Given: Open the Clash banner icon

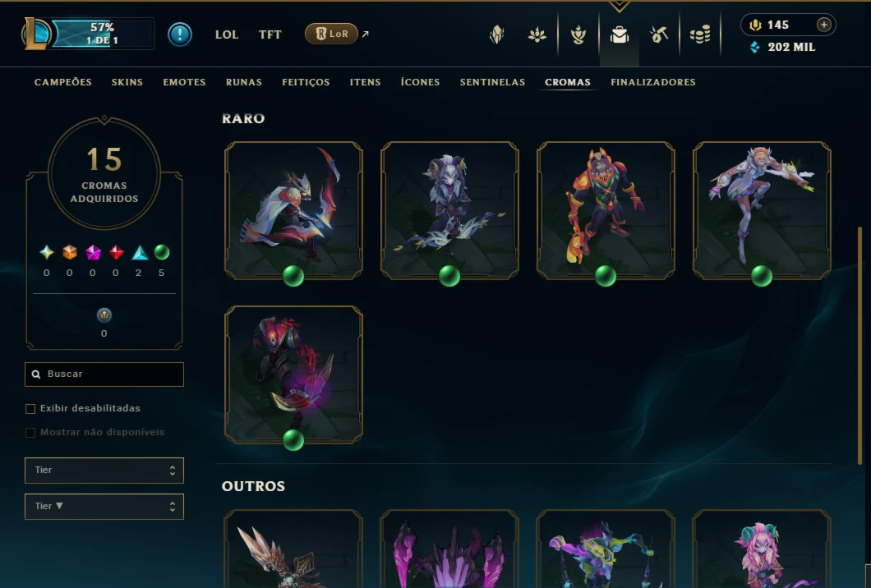Looking at the screenshot, I should [496, 35].
